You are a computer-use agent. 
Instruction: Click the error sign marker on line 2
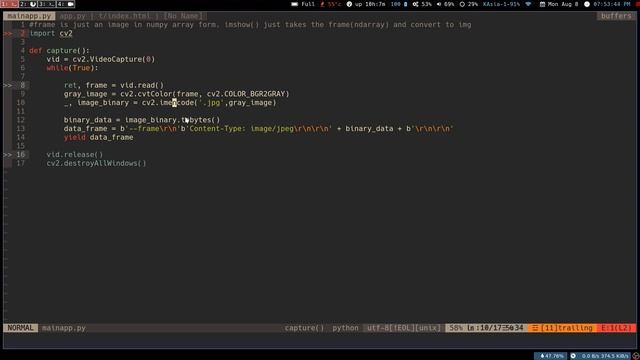click(8, 33)
